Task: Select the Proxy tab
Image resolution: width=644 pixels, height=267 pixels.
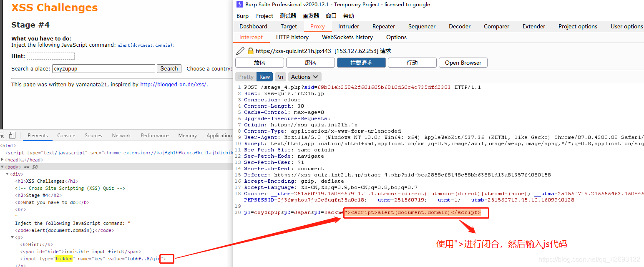Action: point(317,26)
